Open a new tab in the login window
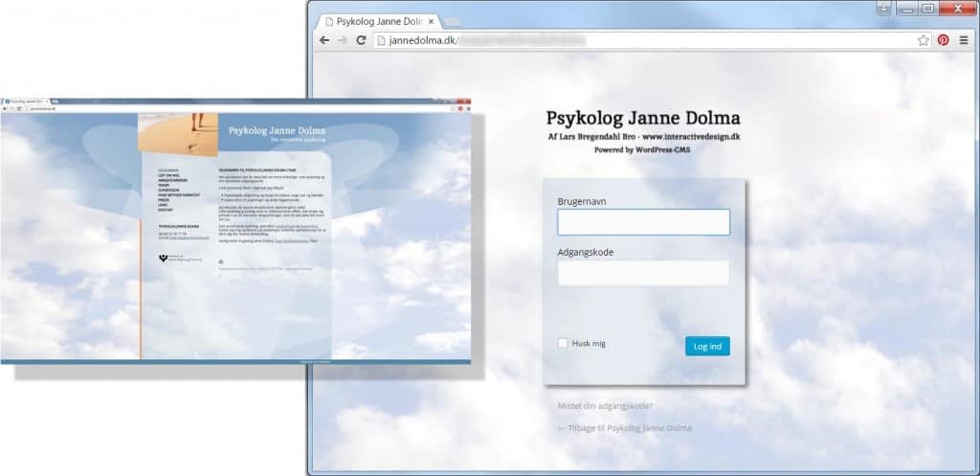980x476 pixels. coord(452,22)
